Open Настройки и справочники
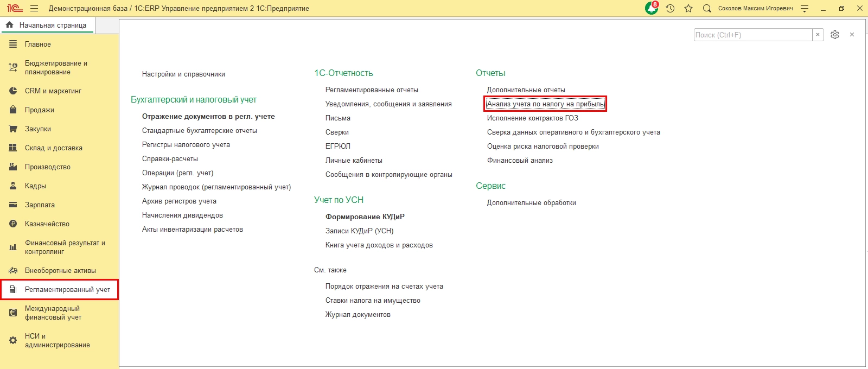 (183, 74)
